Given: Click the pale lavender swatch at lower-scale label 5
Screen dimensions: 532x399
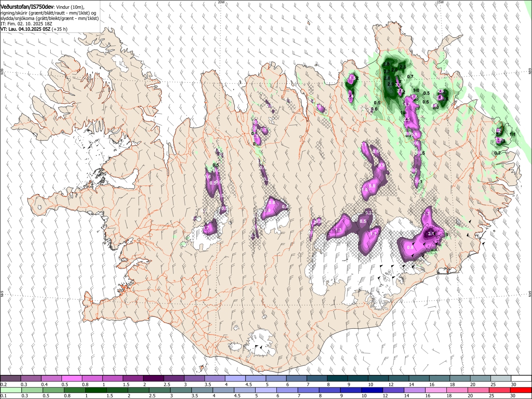Looking at the screenshot, I should point(265,390).
